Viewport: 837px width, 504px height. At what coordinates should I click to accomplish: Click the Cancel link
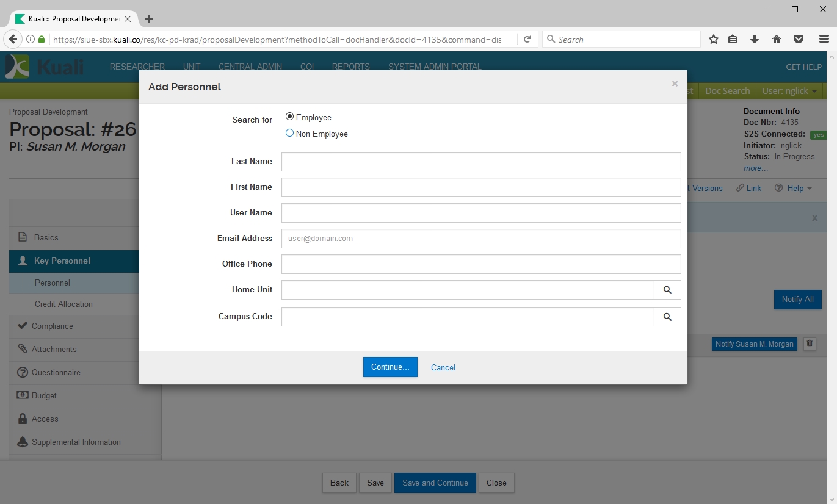(443, 367)
